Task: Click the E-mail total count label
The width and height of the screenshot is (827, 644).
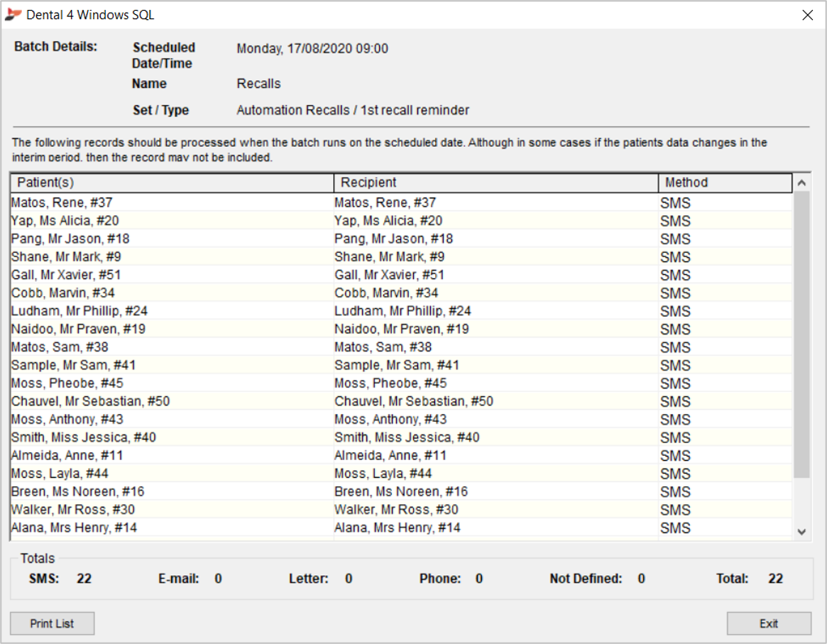Action: (x=179, y=579)
